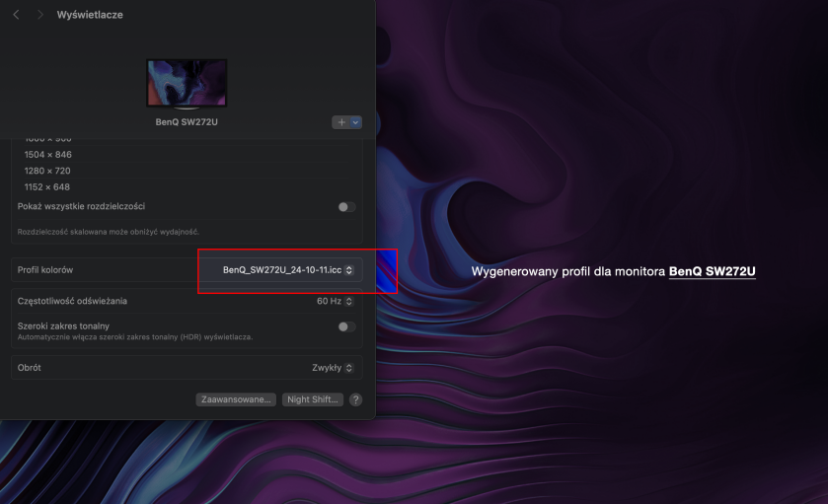
Task: Open the add display dropdown arrow
Action: tap(356, 122)
